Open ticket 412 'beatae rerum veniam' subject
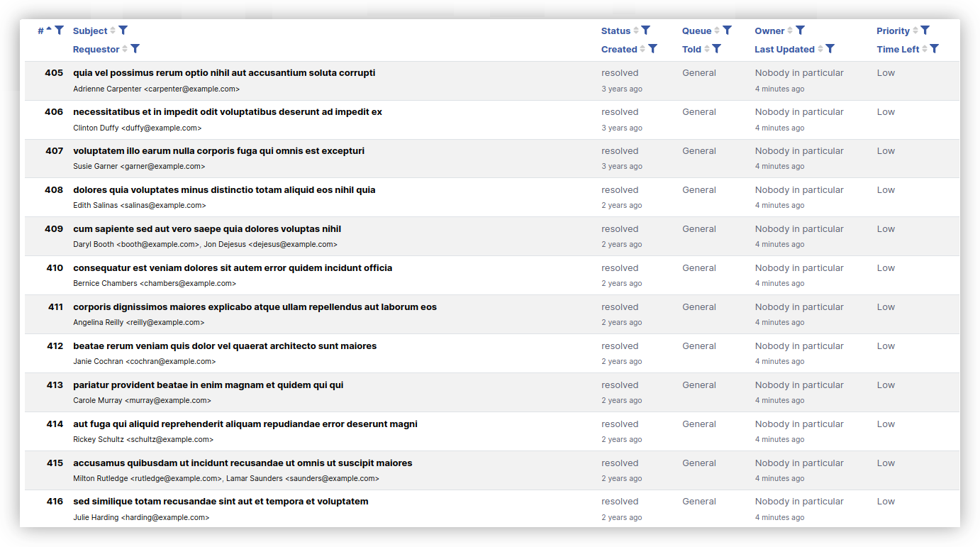 pyautogui.click(x=224, y=346)
